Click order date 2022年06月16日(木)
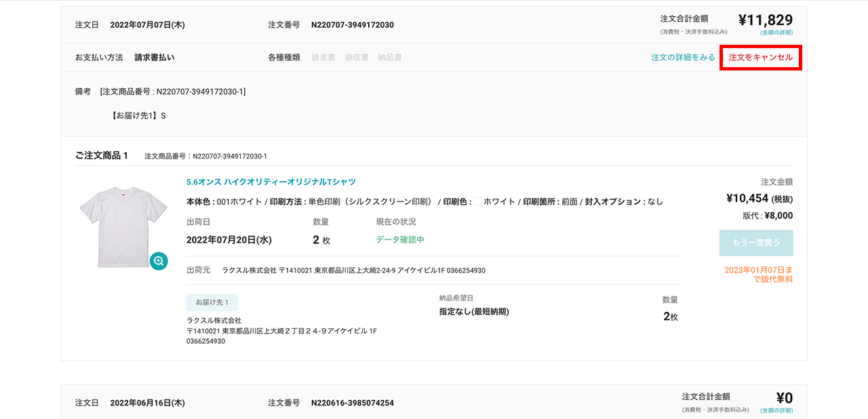Image resolution: width=868 pixels, height=419 pixels. (147, 403)
